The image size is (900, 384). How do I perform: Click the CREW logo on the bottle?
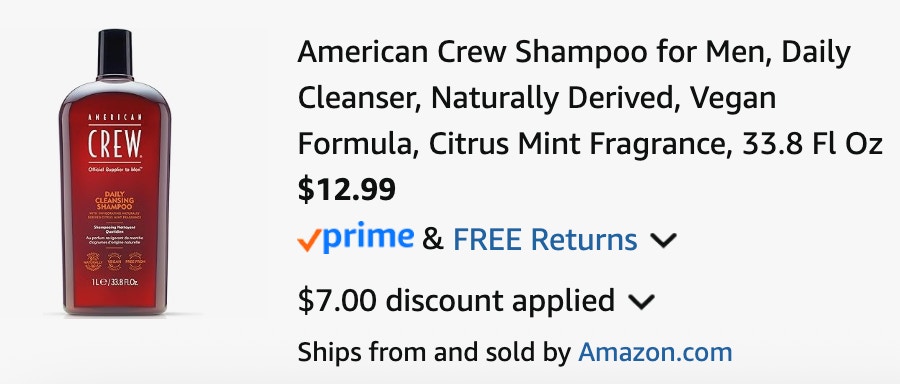115,144
